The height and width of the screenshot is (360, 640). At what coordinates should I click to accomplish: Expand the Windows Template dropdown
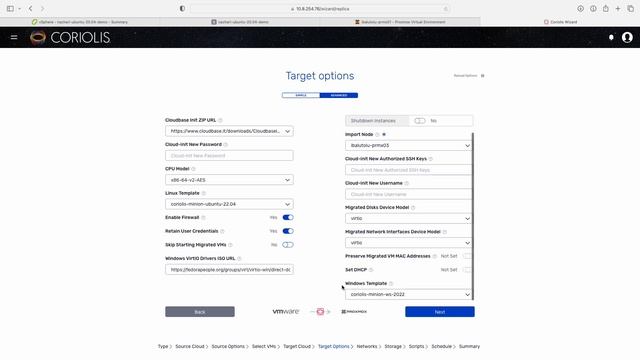tap(467, 294)
